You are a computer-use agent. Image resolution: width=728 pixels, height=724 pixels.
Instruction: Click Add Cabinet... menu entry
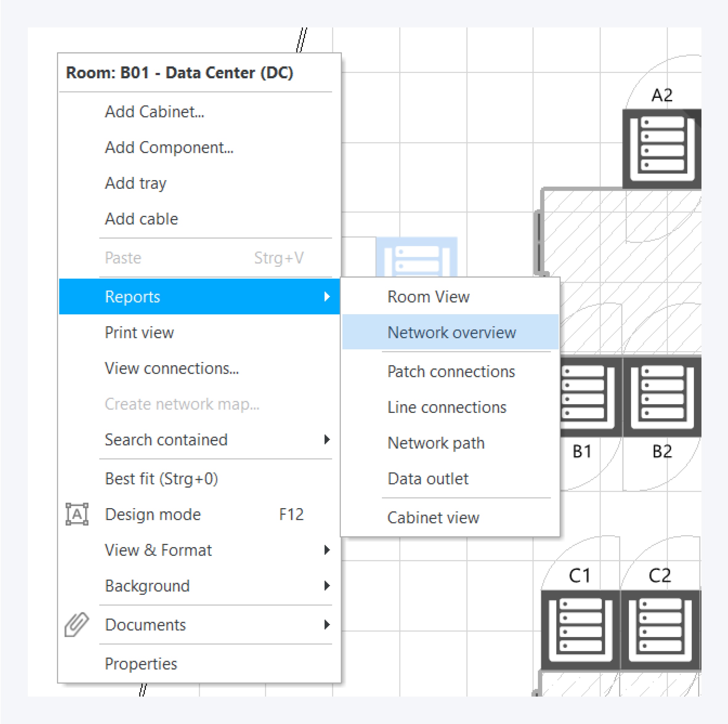click(x=155, y=112)
